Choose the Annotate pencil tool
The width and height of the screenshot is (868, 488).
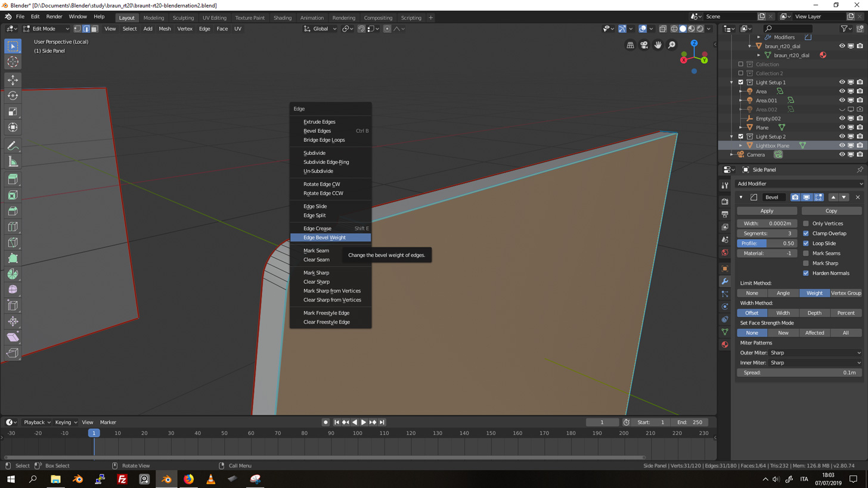pyautogui.click(x=13, y=146)
